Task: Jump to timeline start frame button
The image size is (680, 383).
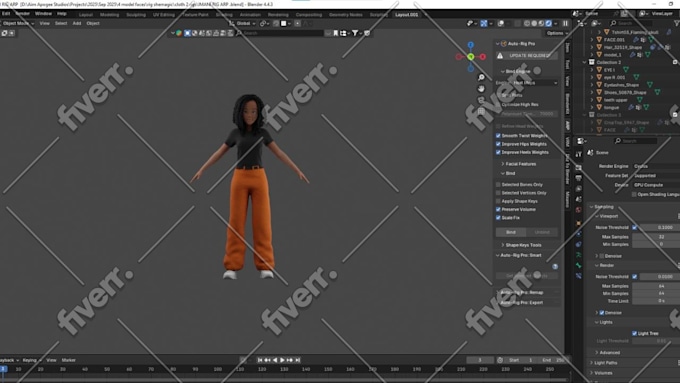Action: click(260, 360)
